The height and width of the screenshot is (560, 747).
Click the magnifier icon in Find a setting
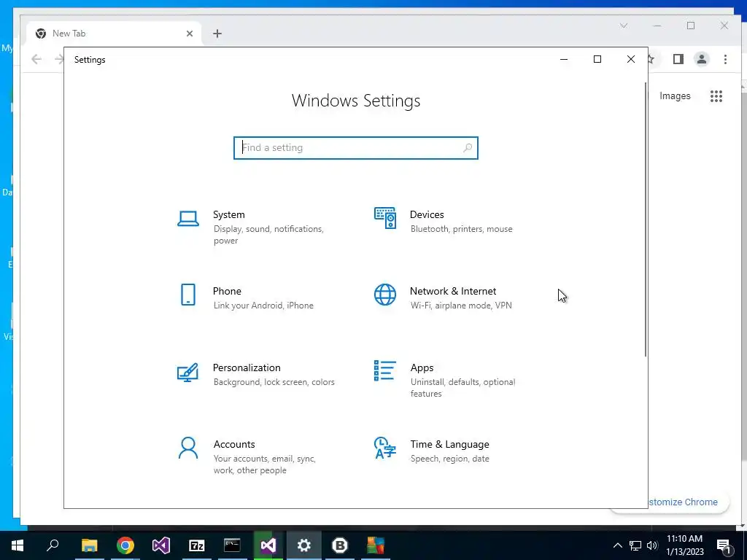click(x=468, y=147)
